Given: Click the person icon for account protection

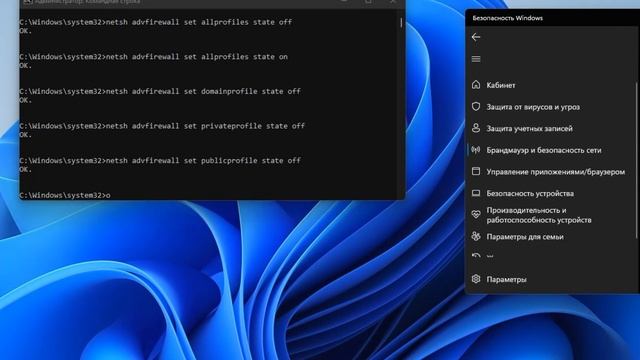Looking at the screenshot, I should pos(476,128).
